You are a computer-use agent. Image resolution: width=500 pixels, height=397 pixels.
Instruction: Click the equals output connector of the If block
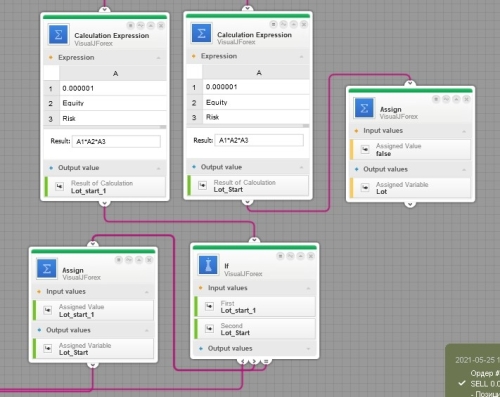pyautogui.click(x=266, y=361)
